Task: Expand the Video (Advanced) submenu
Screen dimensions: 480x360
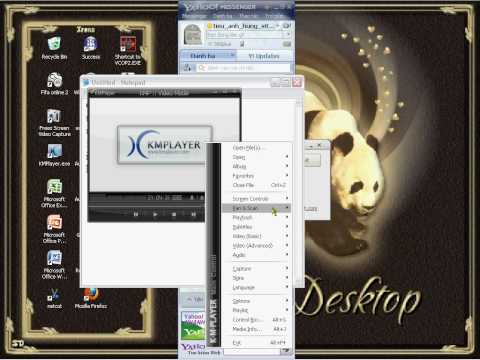Action: 256,245
